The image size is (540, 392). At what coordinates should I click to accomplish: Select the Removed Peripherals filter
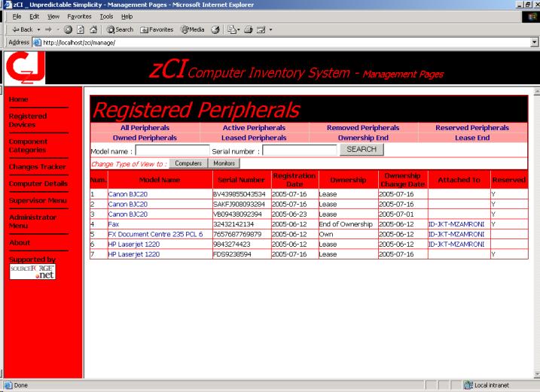coord(363,128)
